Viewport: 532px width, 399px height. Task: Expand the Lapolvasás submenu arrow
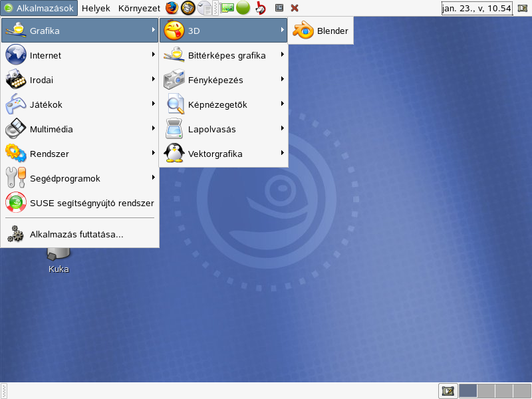[282, 128]
